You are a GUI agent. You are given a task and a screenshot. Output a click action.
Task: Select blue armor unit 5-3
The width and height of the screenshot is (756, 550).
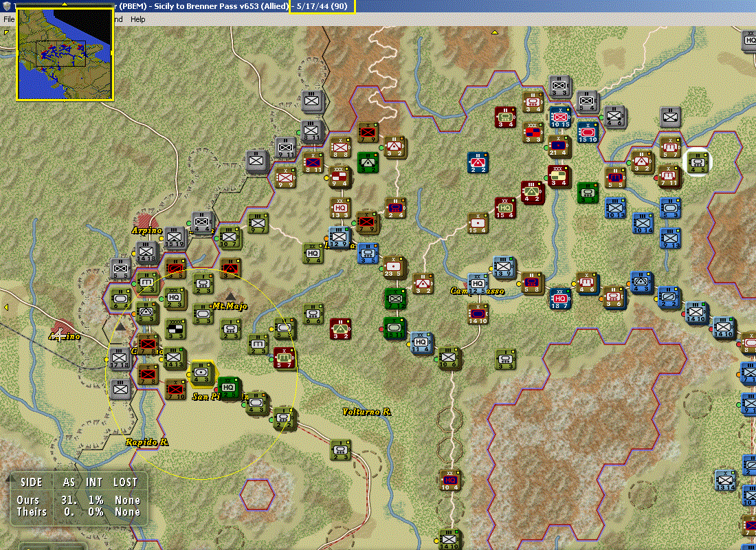tap(671, 208)
